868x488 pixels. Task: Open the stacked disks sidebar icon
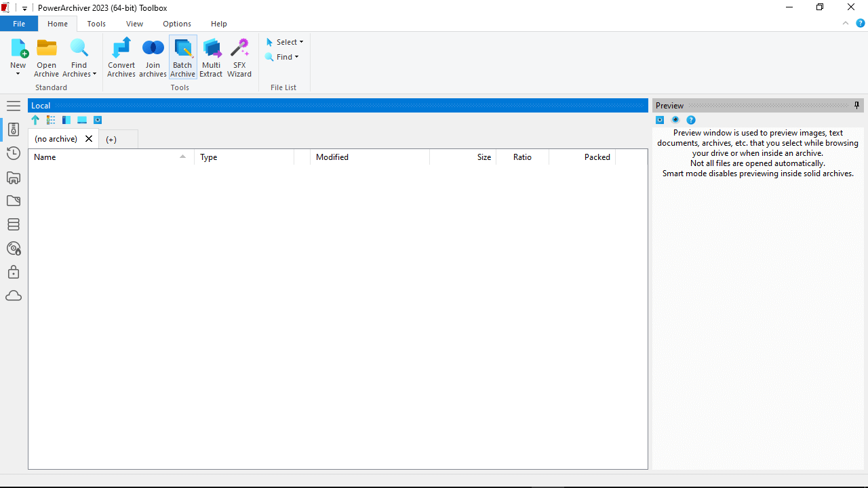(14, 224)
